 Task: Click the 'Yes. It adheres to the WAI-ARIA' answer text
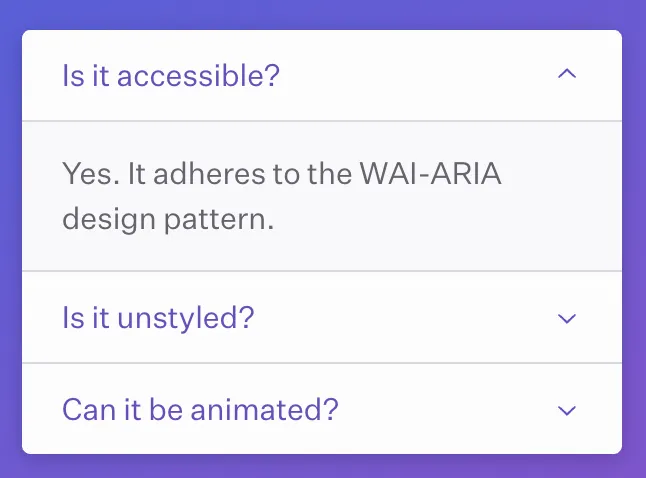click(281, 174)
